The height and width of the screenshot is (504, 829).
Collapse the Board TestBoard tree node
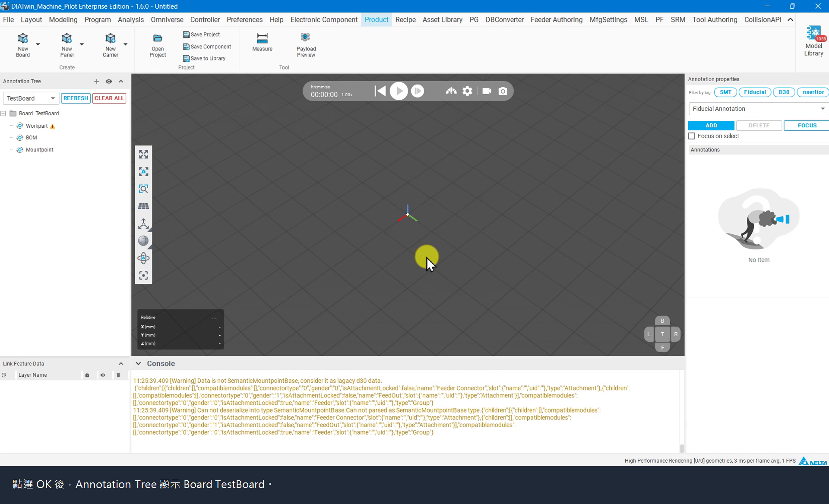pos(3,113)
